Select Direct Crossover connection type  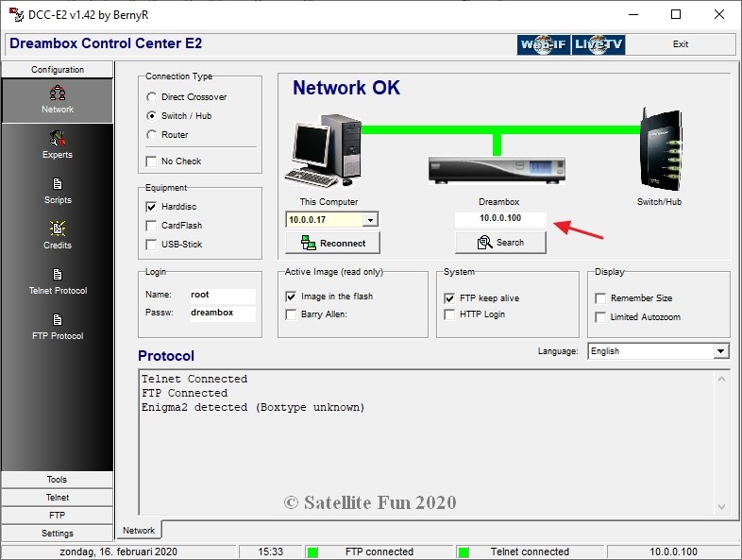[151, 97]
